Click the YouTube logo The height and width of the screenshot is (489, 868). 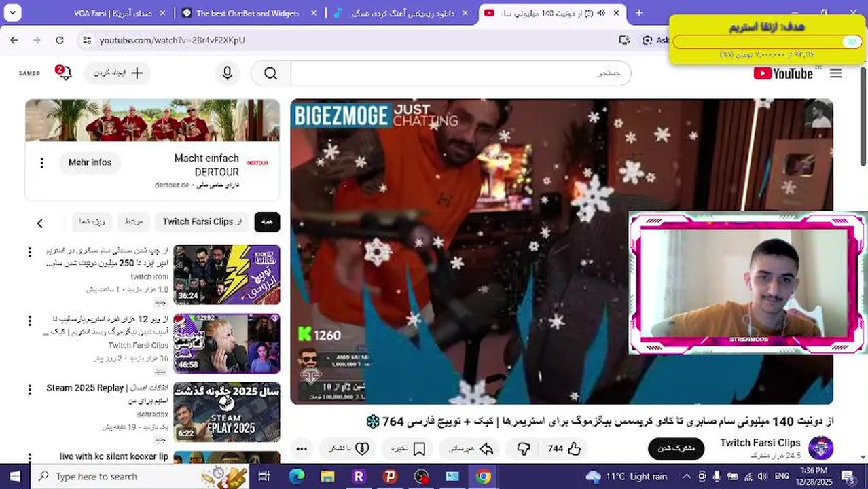783,73
